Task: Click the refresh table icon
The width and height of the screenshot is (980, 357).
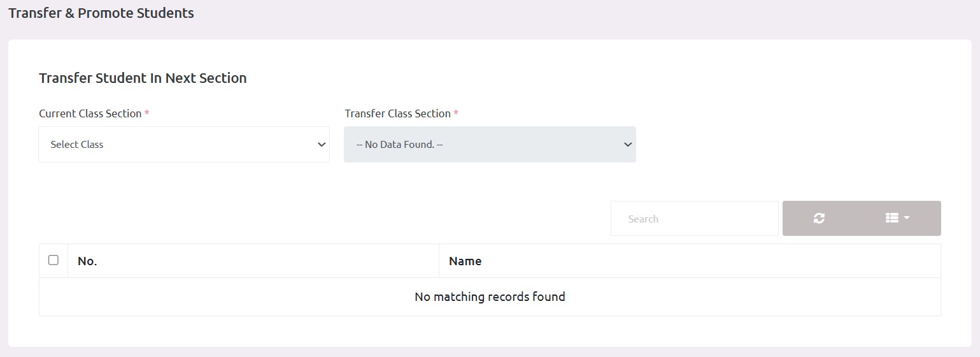Action: tap(819, 218)
